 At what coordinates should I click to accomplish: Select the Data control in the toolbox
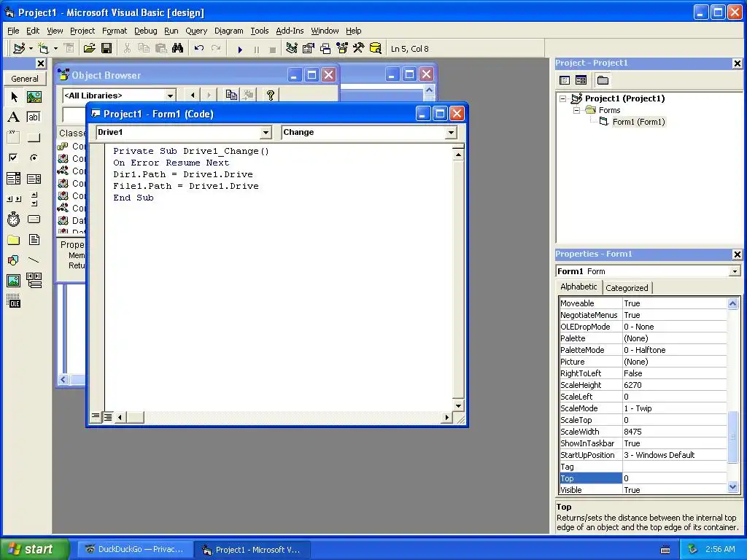point(34,281)
